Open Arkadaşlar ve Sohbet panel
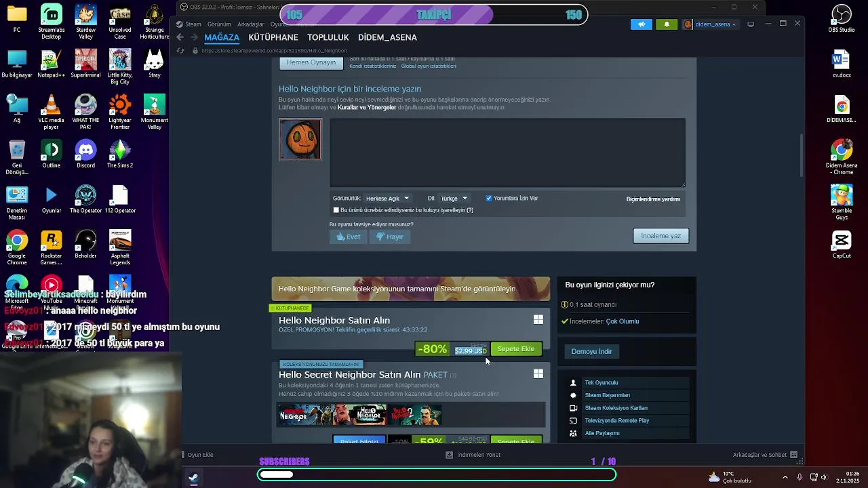Viewport: 868px width, 488px height. [765, 455]
